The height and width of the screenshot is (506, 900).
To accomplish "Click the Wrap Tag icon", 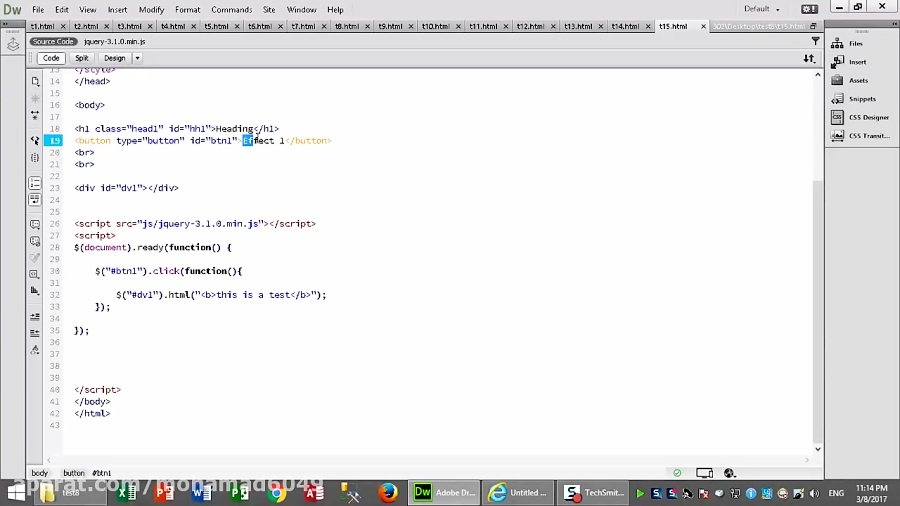I will (35, 258).
